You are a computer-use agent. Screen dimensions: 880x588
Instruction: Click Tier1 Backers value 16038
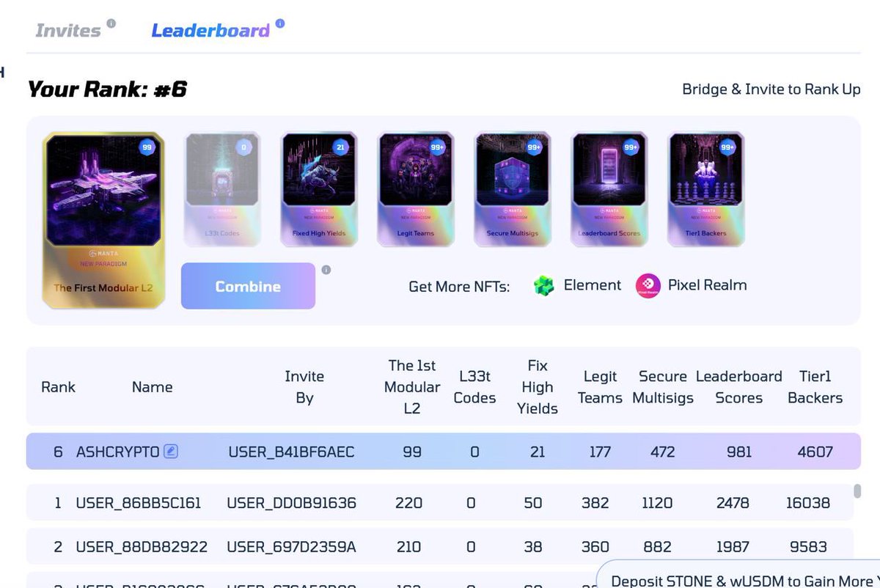point(808,503)
